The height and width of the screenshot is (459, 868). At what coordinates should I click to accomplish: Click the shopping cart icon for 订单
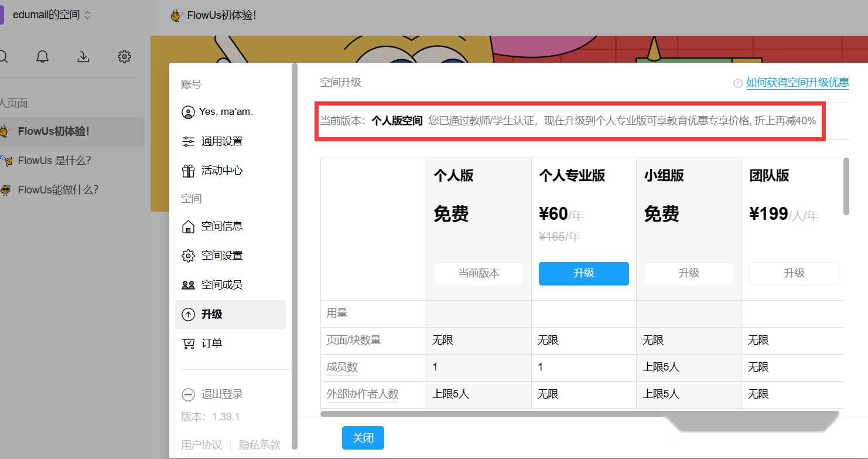pyautogui.click(x=188, y=344)
